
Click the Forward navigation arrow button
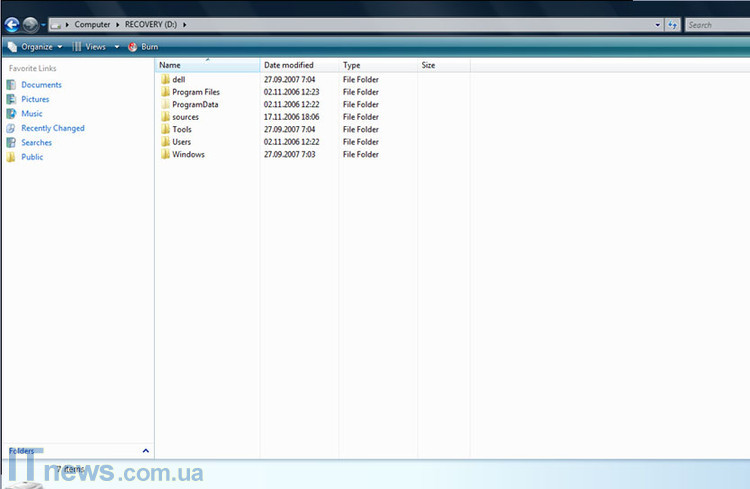pyautogui.click(x=30, y=24)
